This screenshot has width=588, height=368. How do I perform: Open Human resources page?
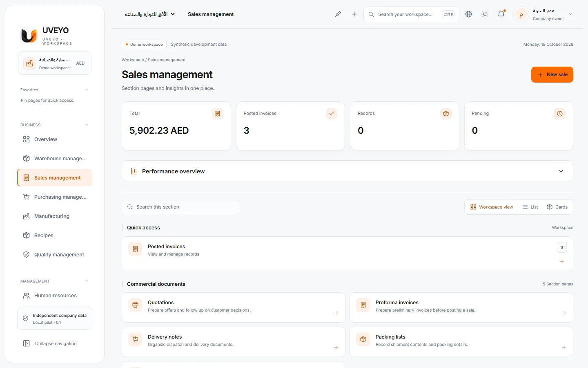(55, 296)
